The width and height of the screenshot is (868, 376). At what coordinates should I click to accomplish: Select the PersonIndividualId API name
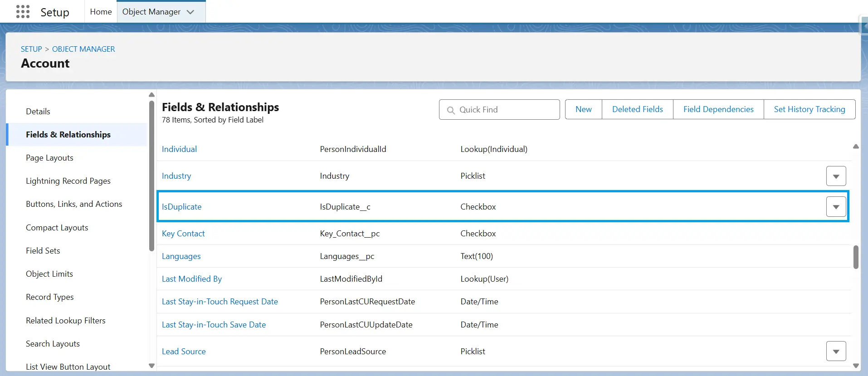[x=353, y=149]
